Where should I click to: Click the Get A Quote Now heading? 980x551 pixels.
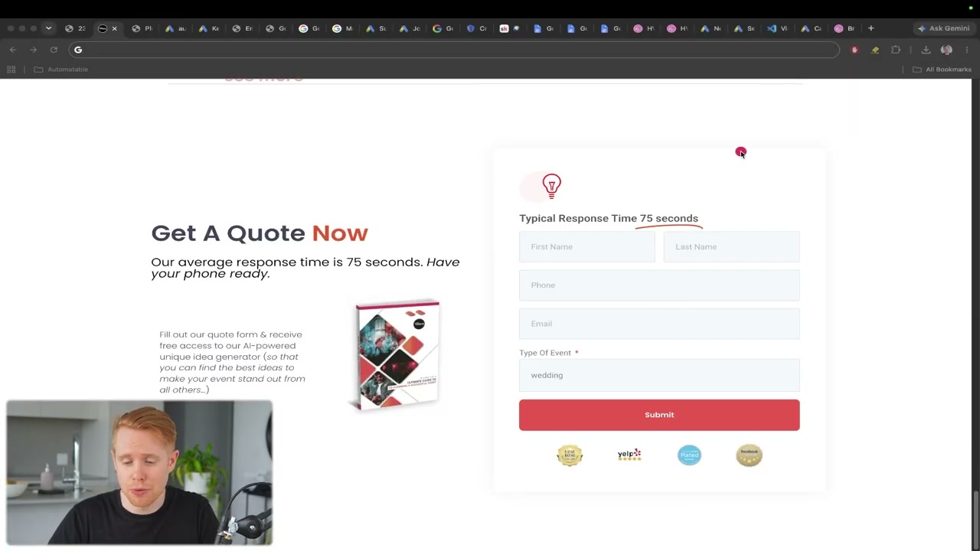[x=260, y=233]
